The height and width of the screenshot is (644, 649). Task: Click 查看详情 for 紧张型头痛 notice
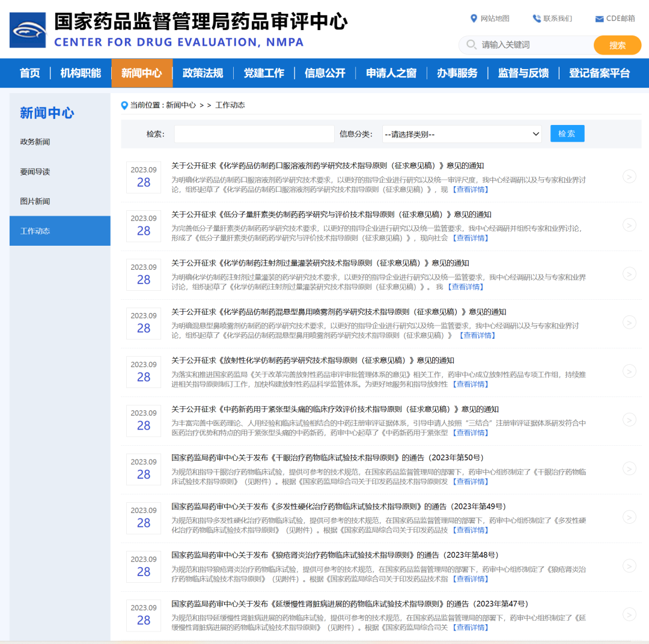[470, 433]
